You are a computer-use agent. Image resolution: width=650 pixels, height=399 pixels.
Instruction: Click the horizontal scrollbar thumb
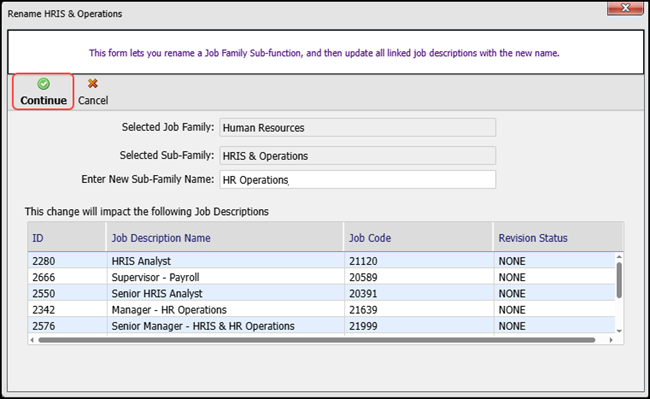[x=317, y=340]
